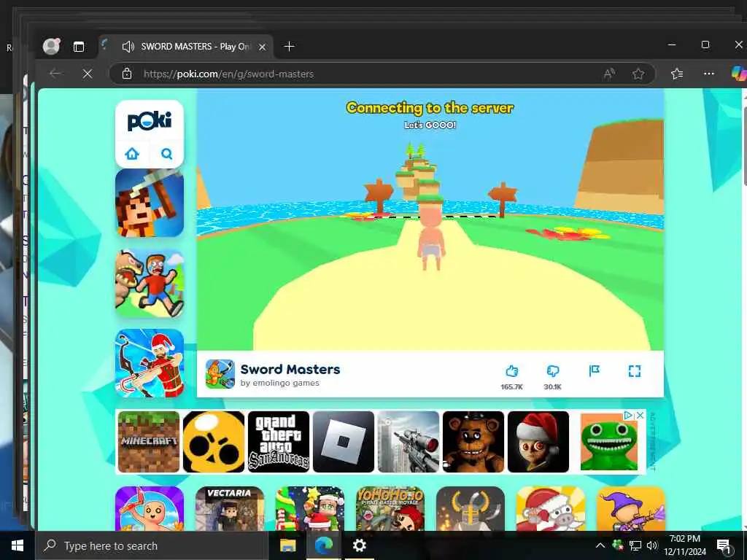Open notification center icon
The image size is (747, 560).
(x=724, y=546)
